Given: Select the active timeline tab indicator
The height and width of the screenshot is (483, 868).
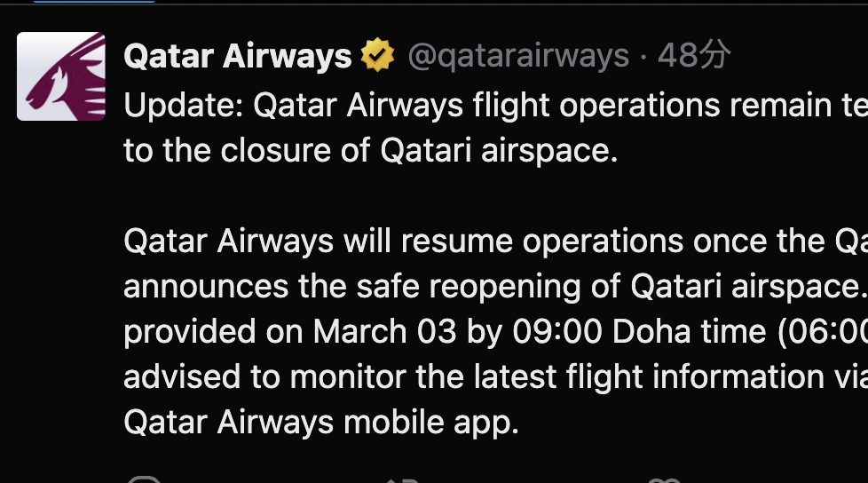Looking at the screenshot, I should pyautogui.click(x=94, y=2).
